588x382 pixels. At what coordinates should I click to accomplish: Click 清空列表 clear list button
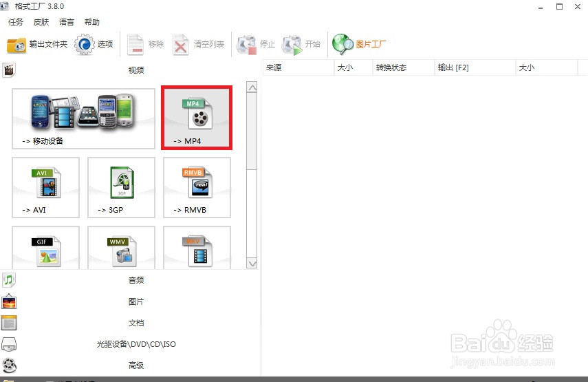pyautogui.click(x=198, y=45)
